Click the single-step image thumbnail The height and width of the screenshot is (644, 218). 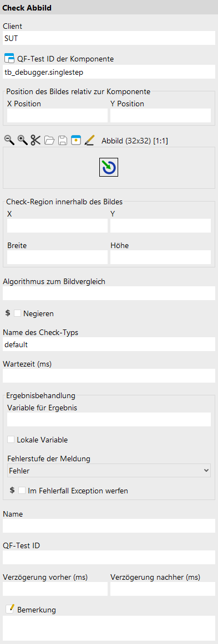(x=109, y=167)
